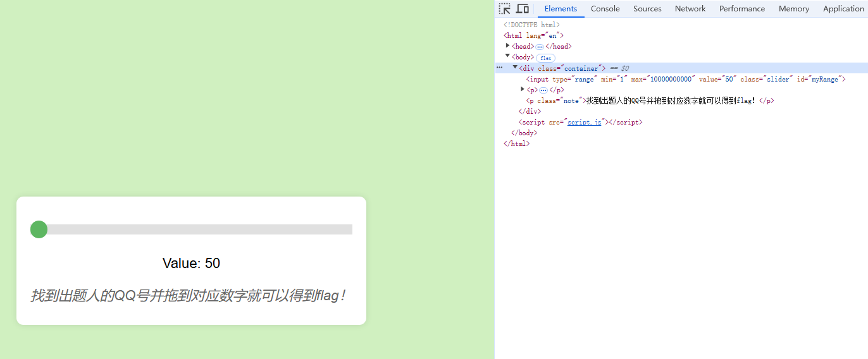This screenshot has width=868, height=359.
Task: Switch to the Memory tab
Action: tap(794, 9)
